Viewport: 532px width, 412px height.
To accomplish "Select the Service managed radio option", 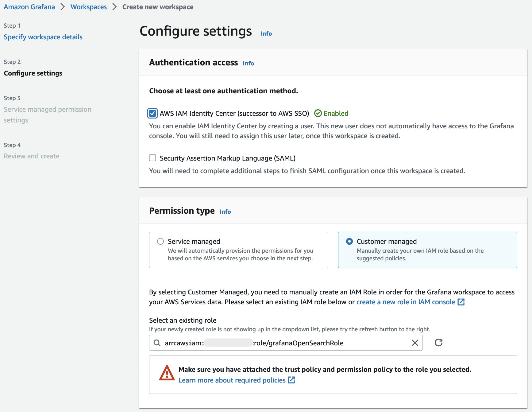I will point(160,241).
